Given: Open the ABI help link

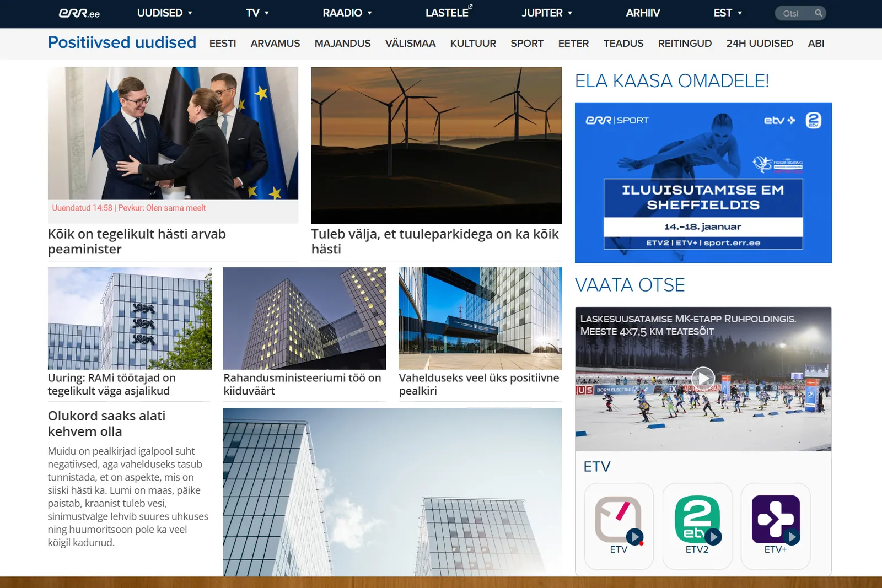Looking at the screenshot, I should [816, 44].
